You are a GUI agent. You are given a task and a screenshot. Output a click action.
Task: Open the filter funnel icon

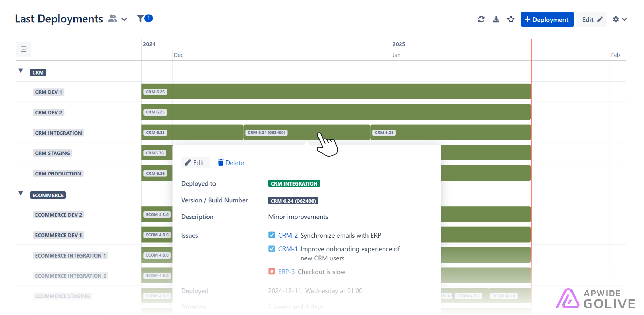pyautogui.click(x=140, y=19)
